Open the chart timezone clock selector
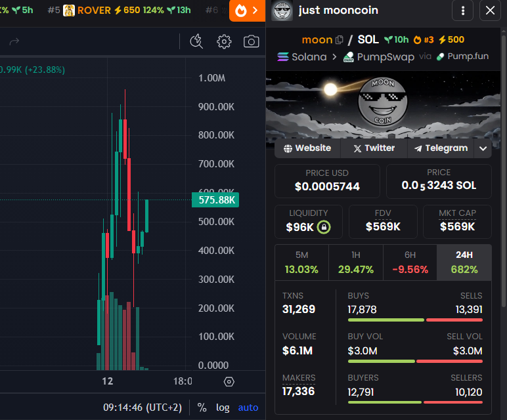Screen dimensions: 507x420 point(143,408)
